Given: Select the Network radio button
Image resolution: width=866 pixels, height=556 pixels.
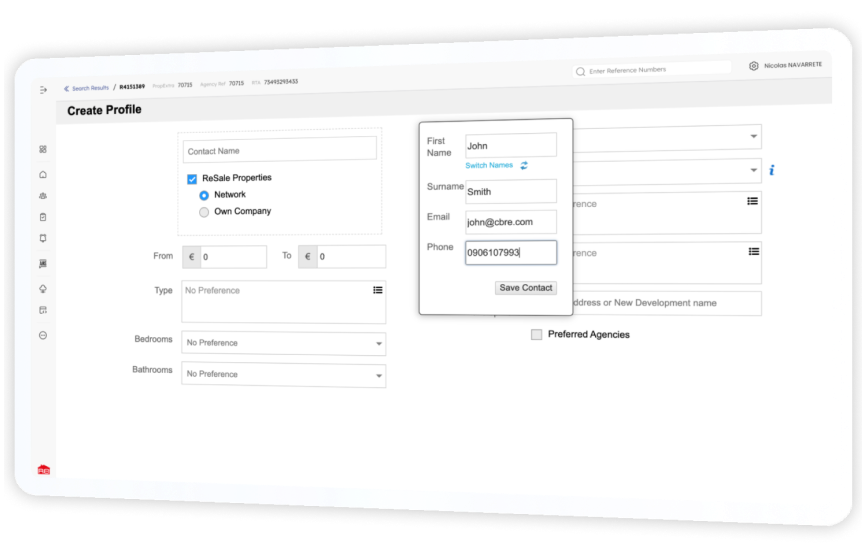Looking at the screenshot, I should pyautogui.click(x=204, y=195).
